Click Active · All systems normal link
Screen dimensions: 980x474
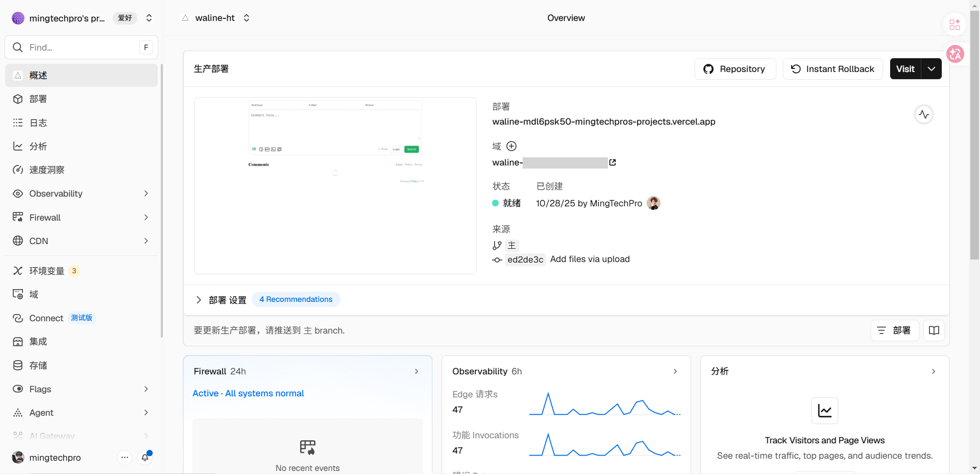click(248, 393)
